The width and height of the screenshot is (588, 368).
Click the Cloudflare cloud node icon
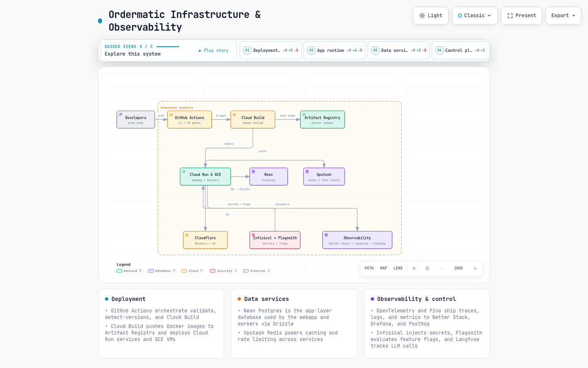tap(187, 235)
